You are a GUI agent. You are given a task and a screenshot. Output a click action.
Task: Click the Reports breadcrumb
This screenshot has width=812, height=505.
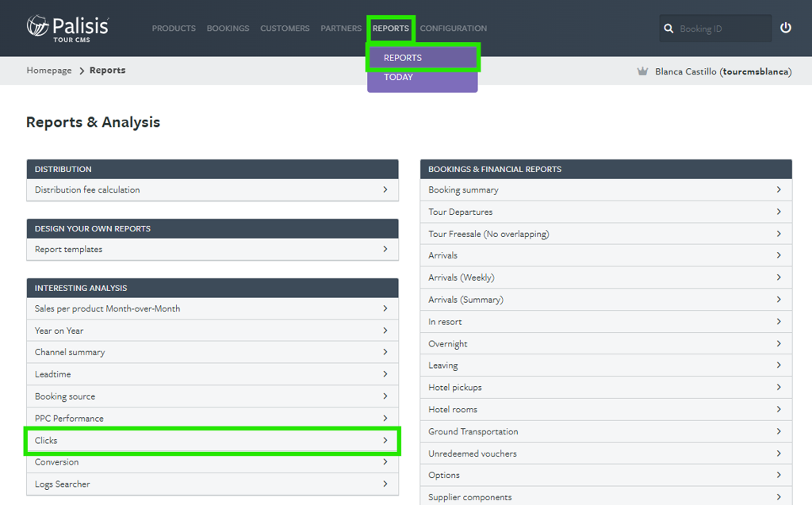click(107, 71)
